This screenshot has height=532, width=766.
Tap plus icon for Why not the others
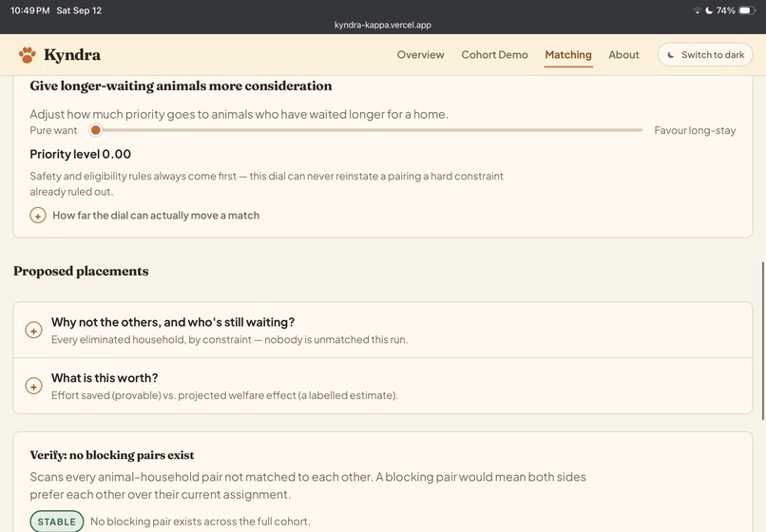33,331
